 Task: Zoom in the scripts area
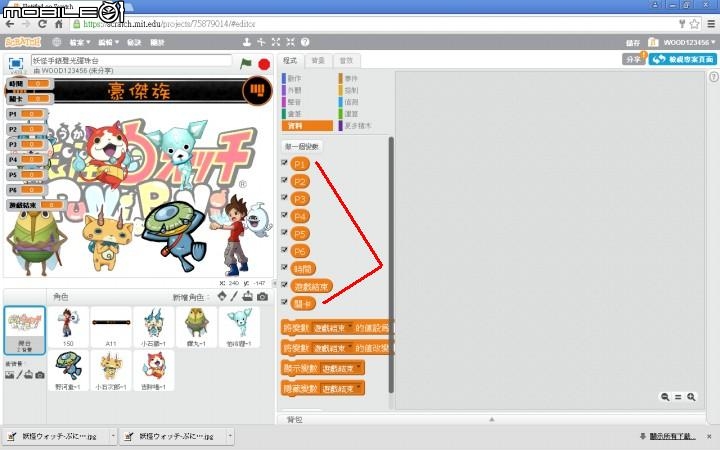point(691,397)
